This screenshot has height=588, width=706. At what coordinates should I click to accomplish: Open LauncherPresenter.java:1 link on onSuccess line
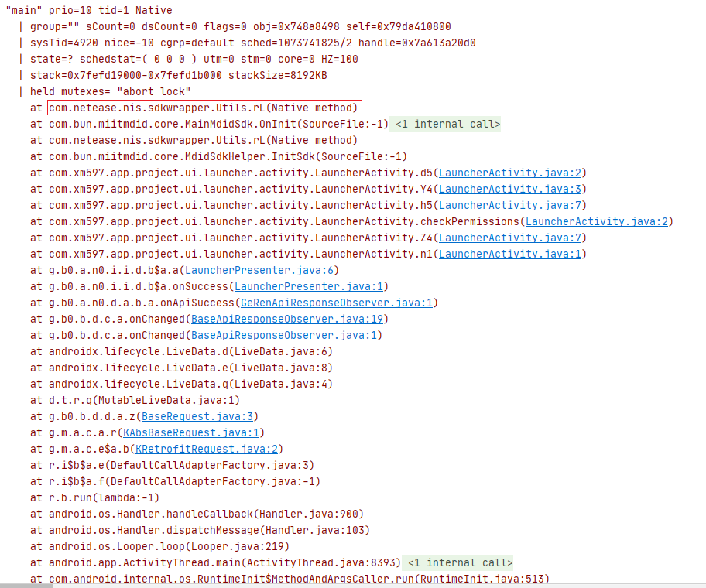[309, 286]
